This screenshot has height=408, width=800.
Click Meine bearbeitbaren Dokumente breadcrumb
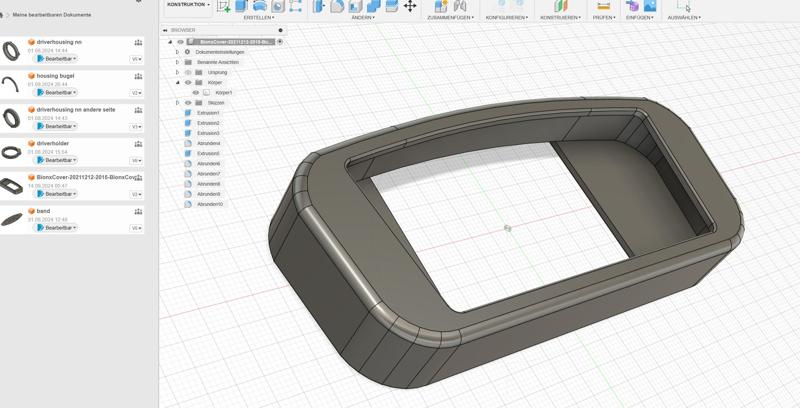click(51, 15)
